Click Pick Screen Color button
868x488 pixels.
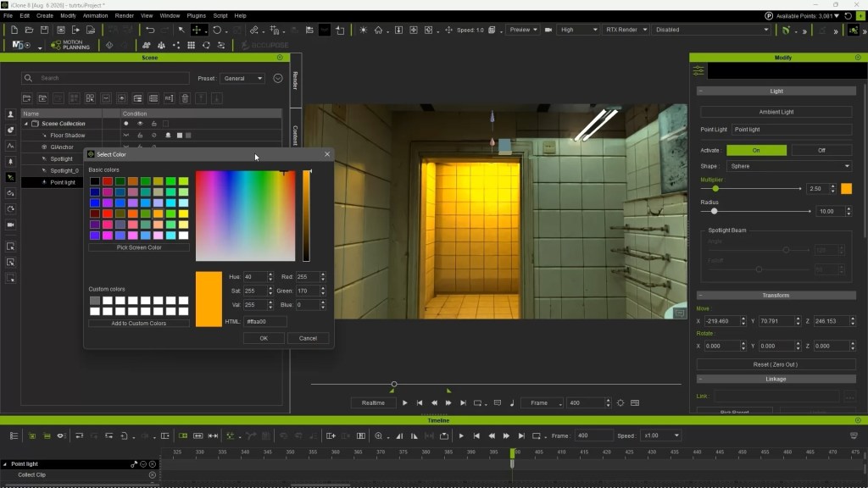click(x=139, y=247)
